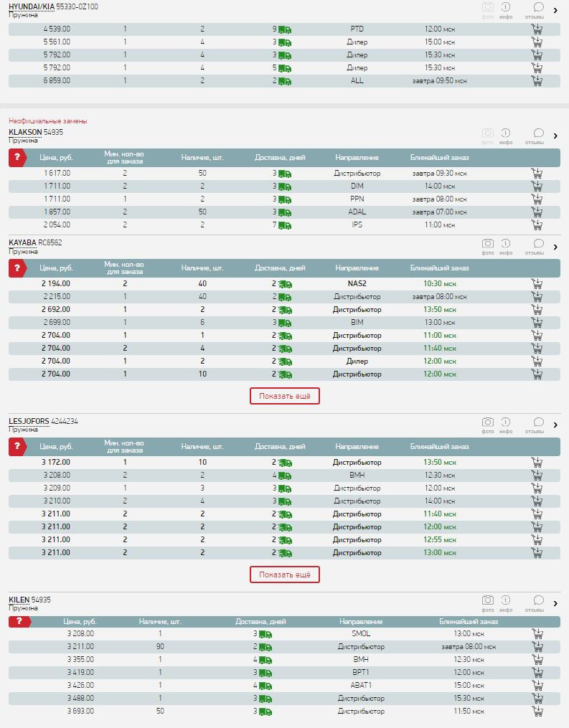Open KAYABA brand link

point(22,243)
